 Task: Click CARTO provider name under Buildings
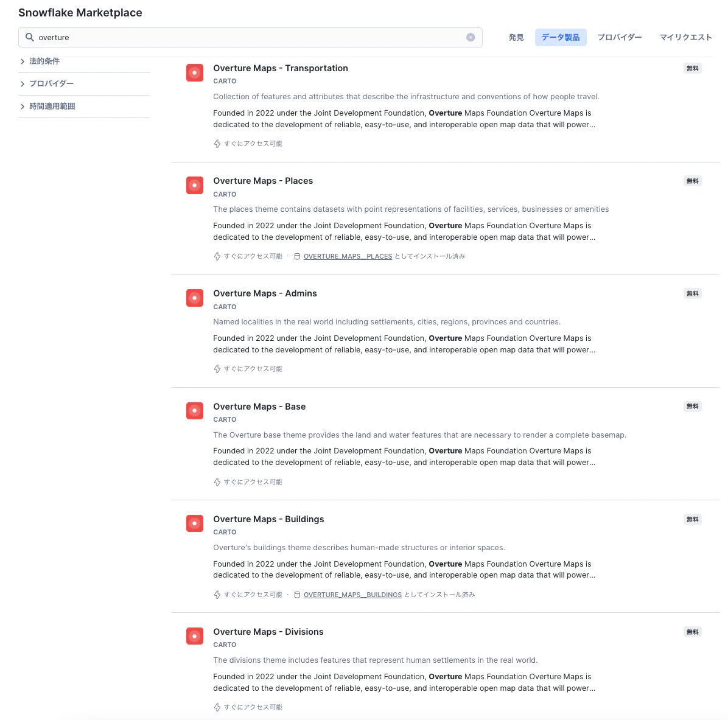coord(225,532)
